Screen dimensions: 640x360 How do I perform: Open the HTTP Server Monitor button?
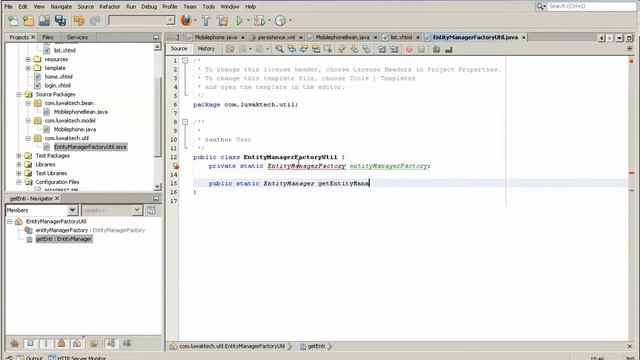77,358
